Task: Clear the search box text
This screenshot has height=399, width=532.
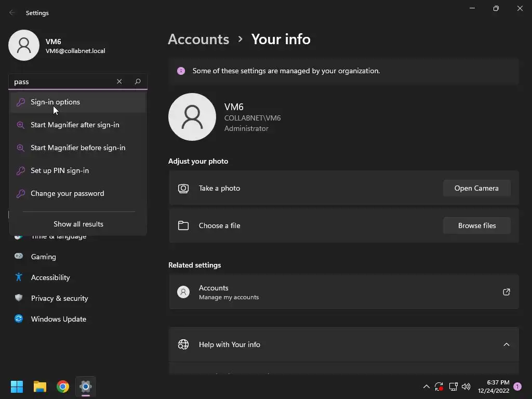Action: coord(119,82)
